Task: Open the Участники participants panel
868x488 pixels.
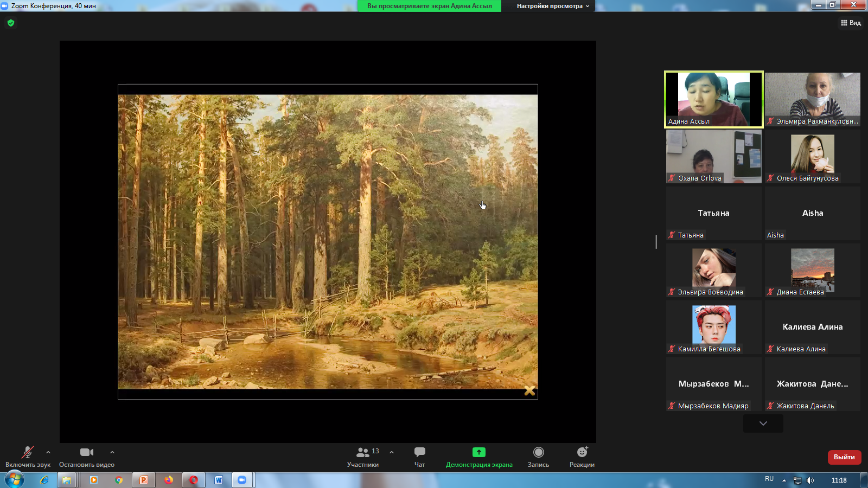Action: pos(363,457)
